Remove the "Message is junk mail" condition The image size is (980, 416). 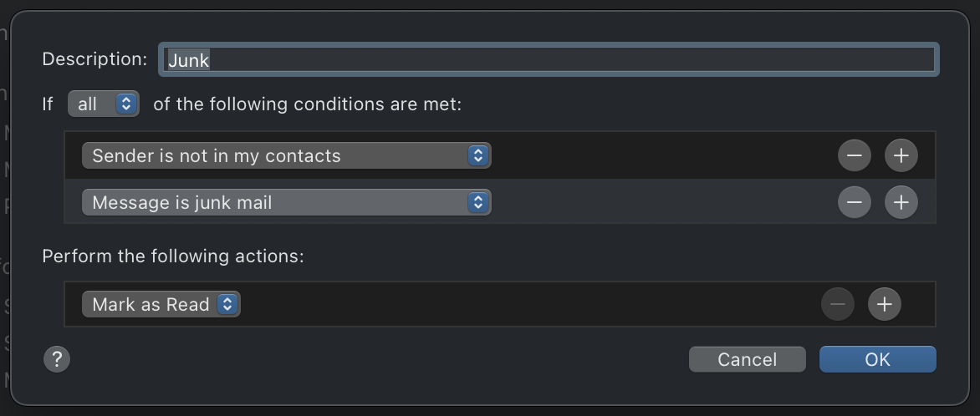tap(854, 202)
